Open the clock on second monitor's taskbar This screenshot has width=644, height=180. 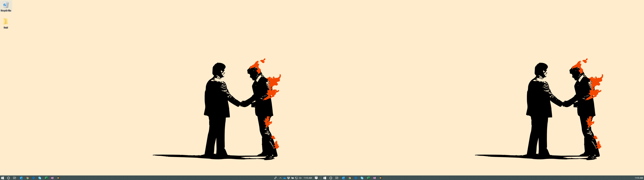coord(639,178)
